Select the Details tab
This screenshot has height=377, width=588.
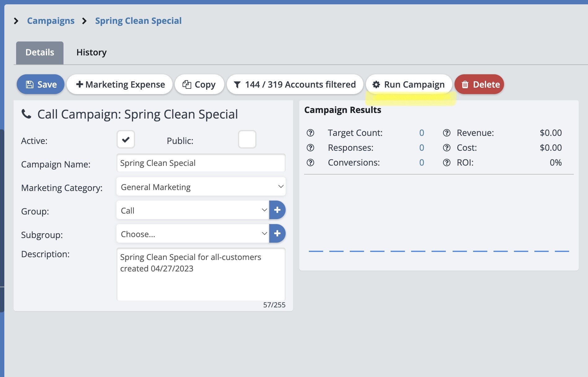pyautogui.click(x=40, y=52)
